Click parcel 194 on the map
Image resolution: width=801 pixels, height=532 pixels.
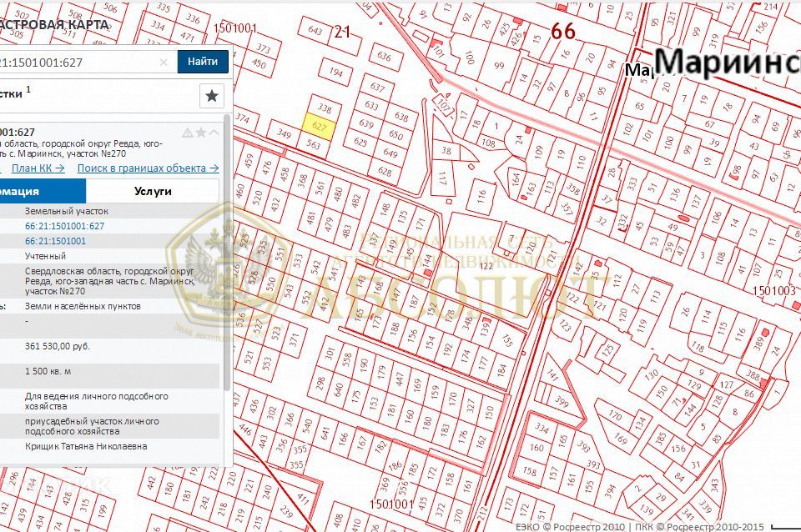(335, 73)
